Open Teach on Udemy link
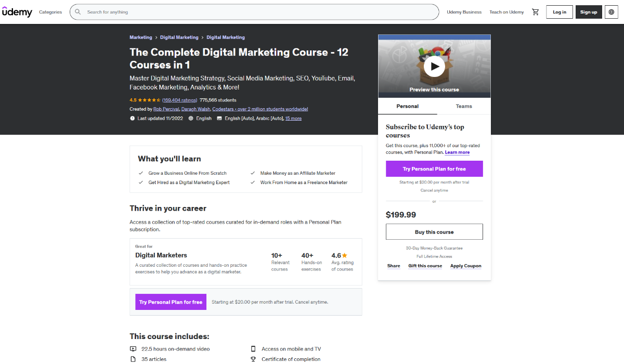 click(506, 12)
